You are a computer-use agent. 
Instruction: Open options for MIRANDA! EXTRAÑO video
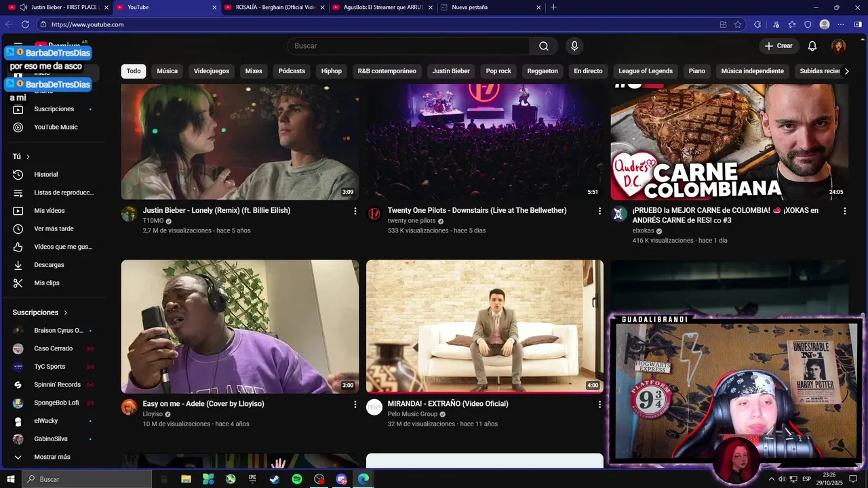coord(599,405)
